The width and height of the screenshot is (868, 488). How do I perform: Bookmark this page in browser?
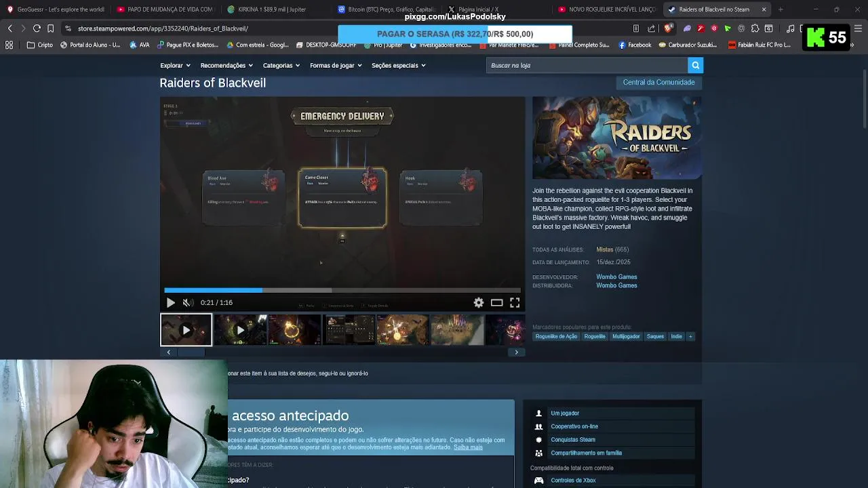[x=50, y=28]
